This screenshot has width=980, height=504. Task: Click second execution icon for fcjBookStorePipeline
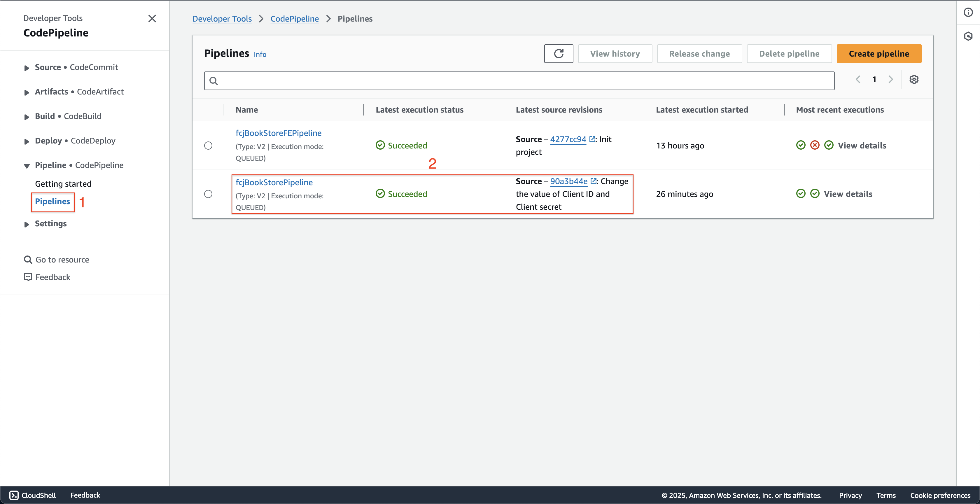click(x=815, y=194)
